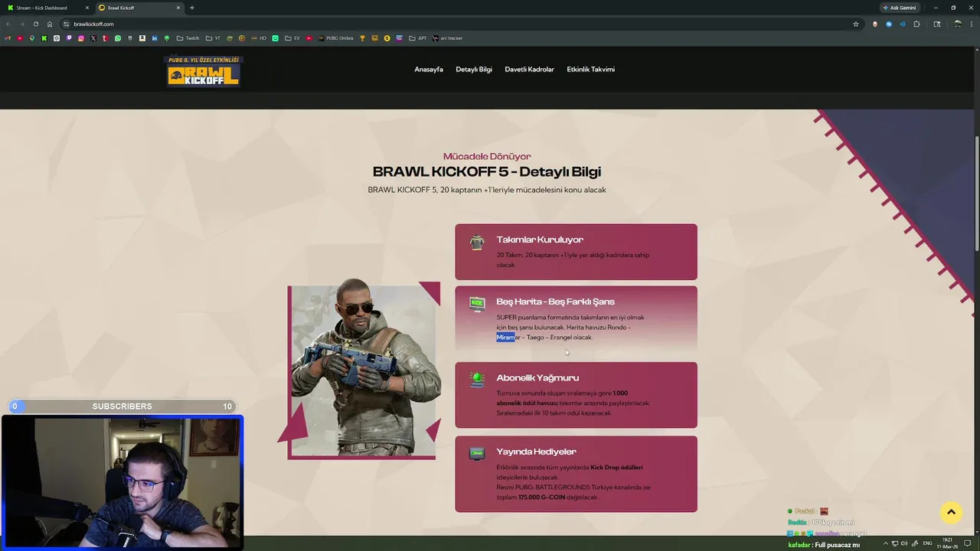Click the ENG language indicator
Viewport: 980px width, 551px height.
pos(928,543)
